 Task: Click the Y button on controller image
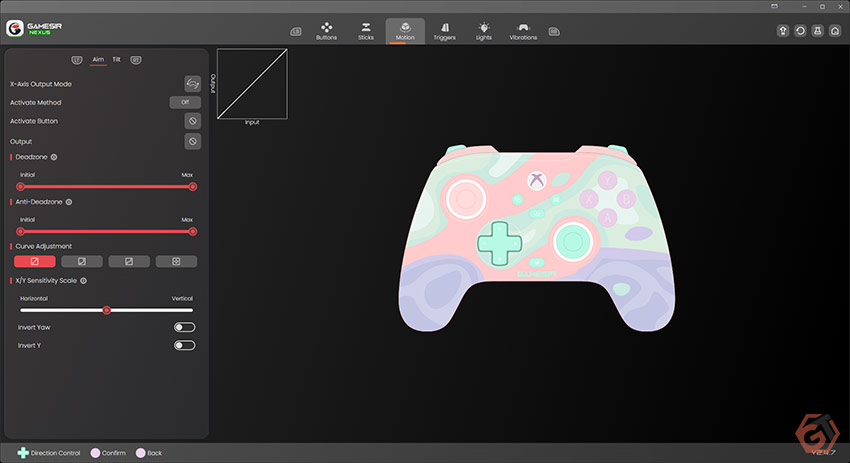[607, 179]
